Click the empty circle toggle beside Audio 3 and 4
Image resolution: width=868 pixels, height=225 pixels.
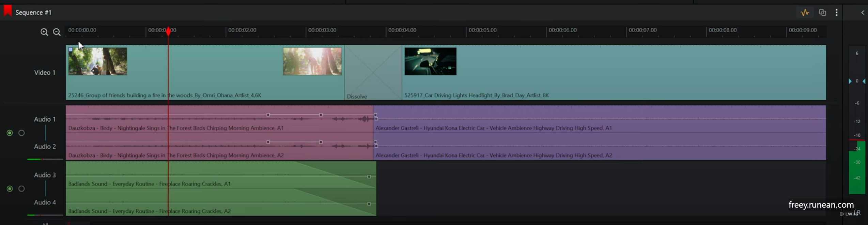21,189
